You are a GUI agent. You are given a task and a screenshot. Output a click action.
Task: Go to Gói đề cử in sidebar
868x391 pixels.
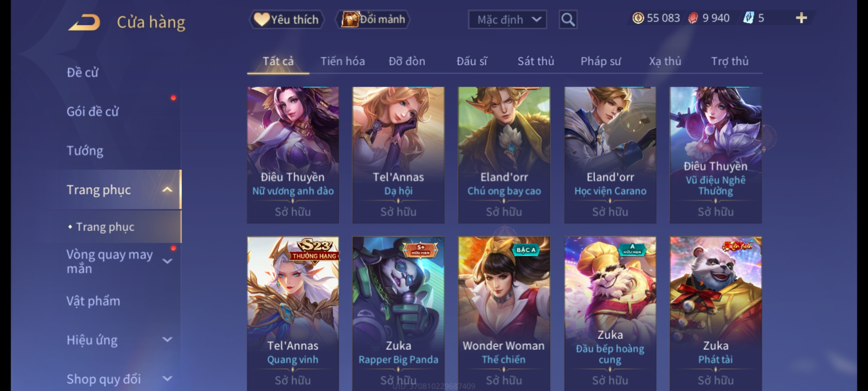tap(93, 112)
